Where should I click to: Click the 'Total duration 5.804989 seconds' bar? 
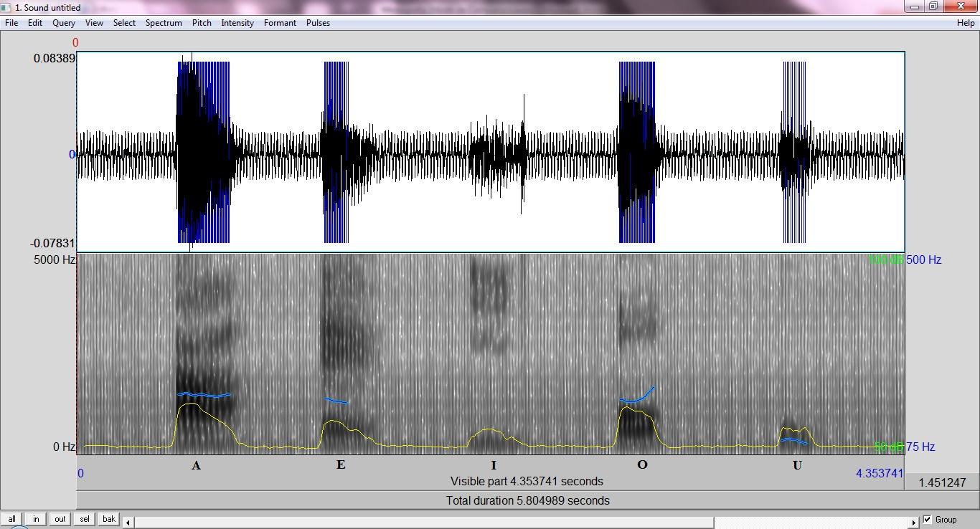(x=491, y=500)
